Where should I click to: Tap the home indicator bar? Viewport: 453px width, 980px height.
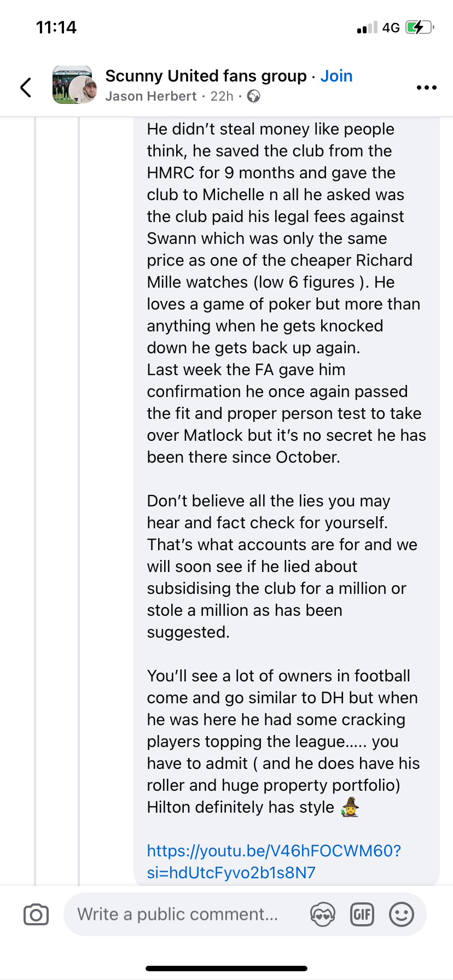226,968
